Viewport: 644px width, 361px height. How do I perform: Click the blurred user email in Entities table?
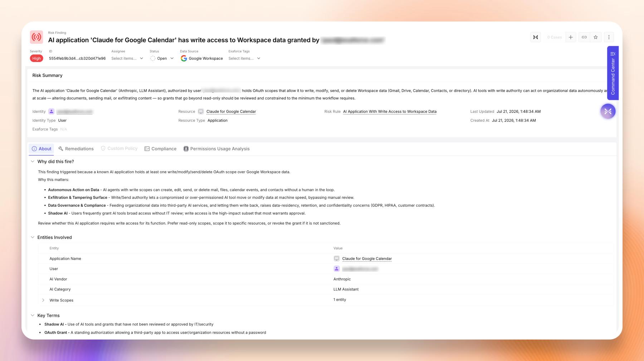[x=360, y=269]
